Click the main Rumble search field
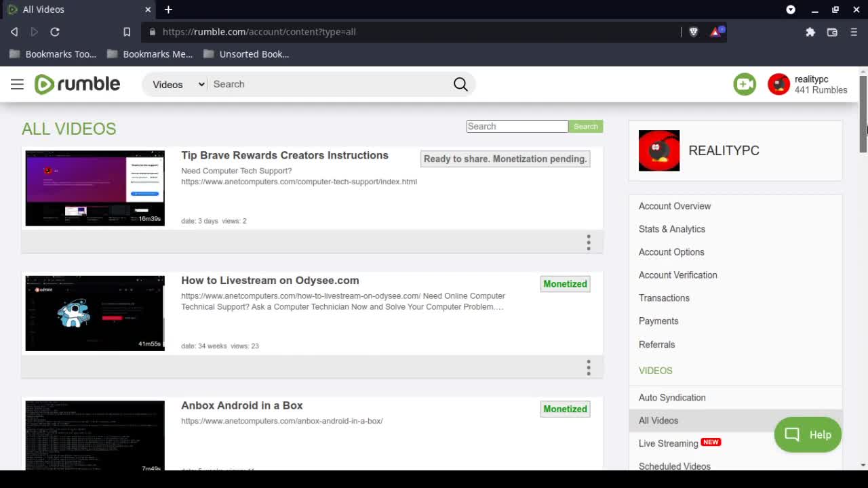This screenshot has height=488, width=868. click(329, 84)
